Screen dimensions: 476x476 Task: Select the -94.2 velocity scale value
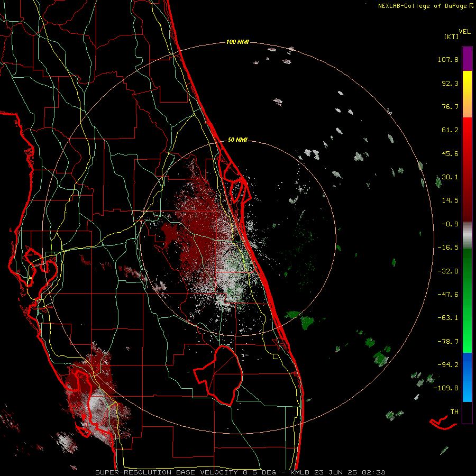pos(448,365)
